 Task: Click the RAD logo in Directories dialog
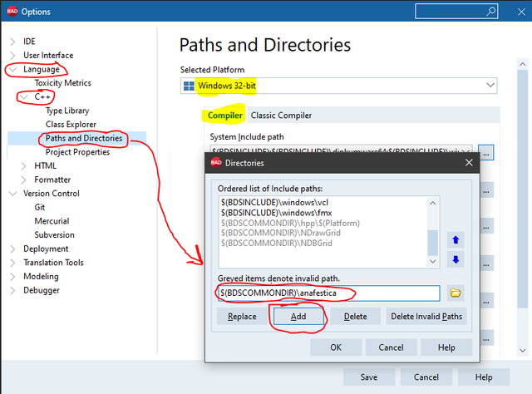coord(216,163)
